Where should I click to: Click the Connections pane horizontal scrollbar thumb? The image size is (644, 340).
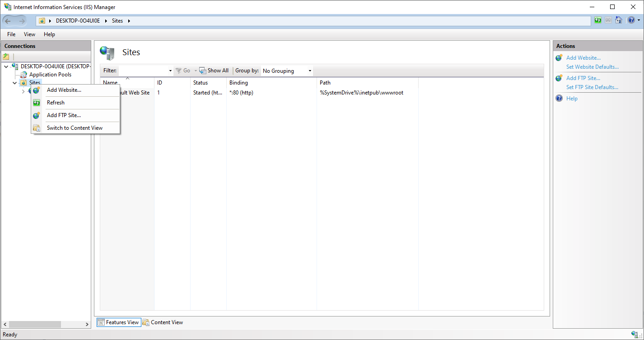[x=35, y=325]
